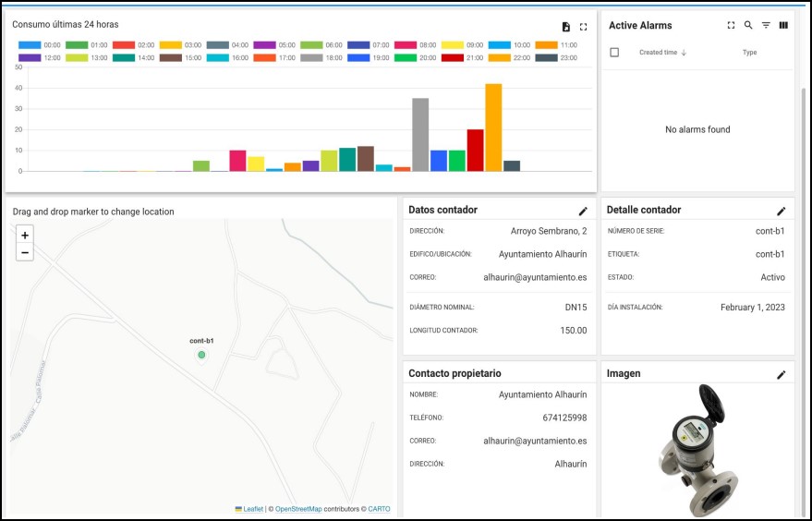Open search in Active Alarms
The image size is (812, 521).
pos(748,26)
